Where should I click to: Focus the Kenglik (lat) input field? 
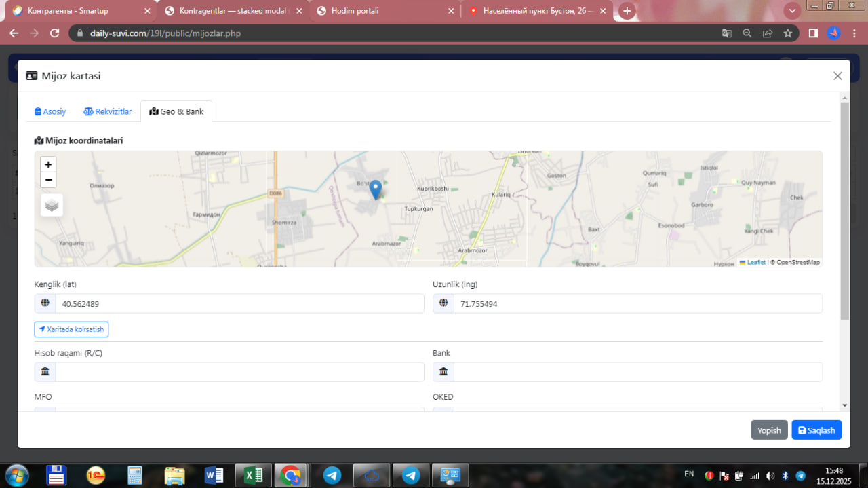pyautogui.click(x=239, y=304)
